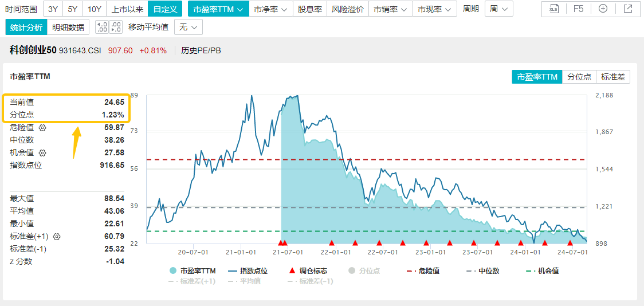
Task: Click the plus-circle add icon
Action: [603, 9]
